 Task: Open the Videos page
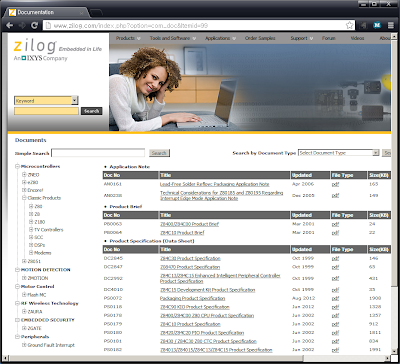pos(357,38)
